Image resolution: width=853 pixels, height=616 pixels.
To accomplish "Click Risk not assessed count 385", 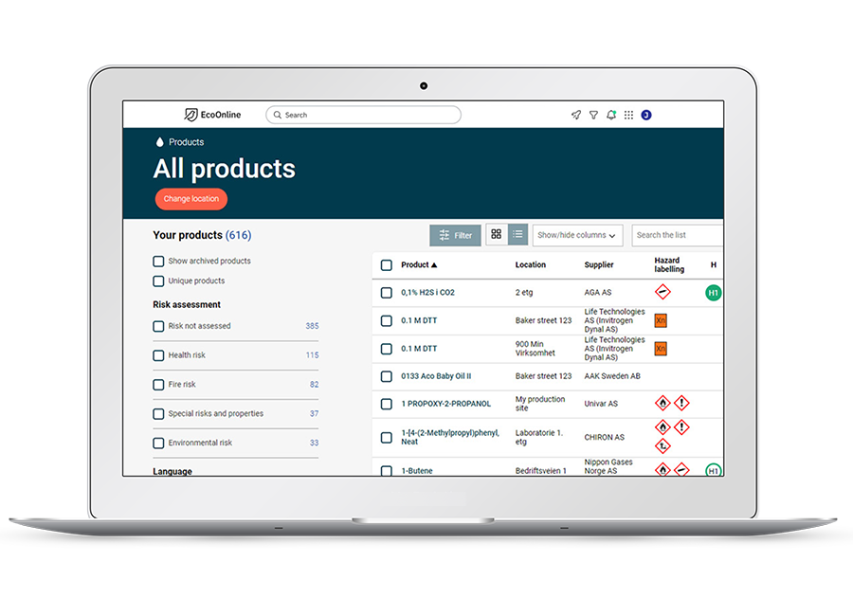I will click(312, 326).
